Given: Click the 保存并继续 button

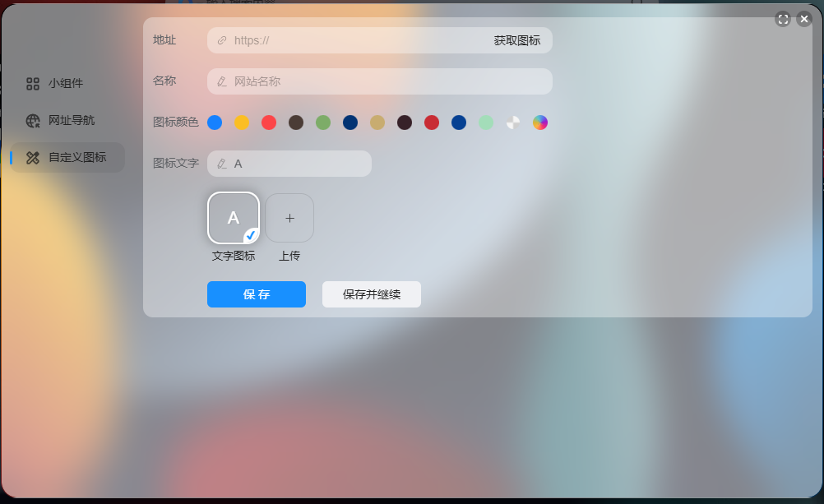Looking at the screenshot, I should tap(372, 294).
